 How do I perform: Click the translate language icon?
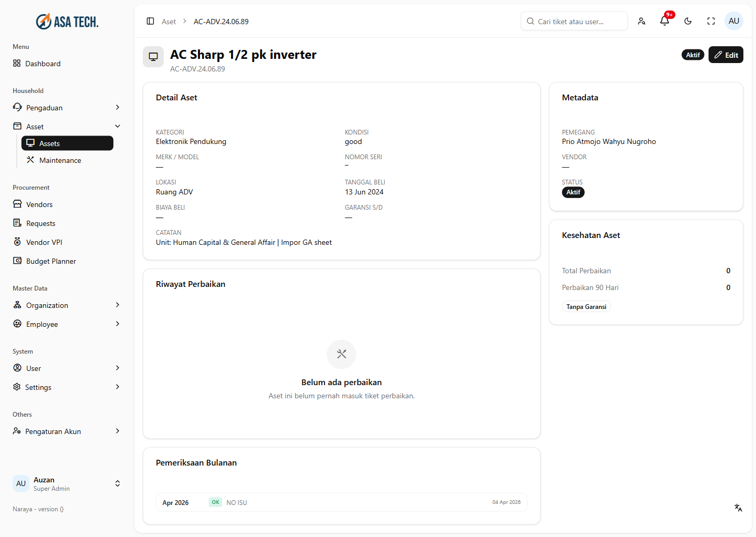[x=738, y=508]
